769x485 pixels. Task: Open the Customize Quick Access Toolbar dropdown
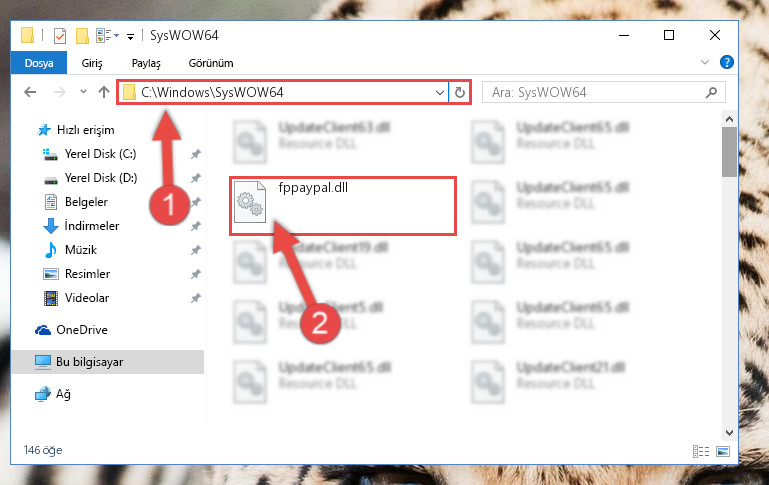(130, 36)
